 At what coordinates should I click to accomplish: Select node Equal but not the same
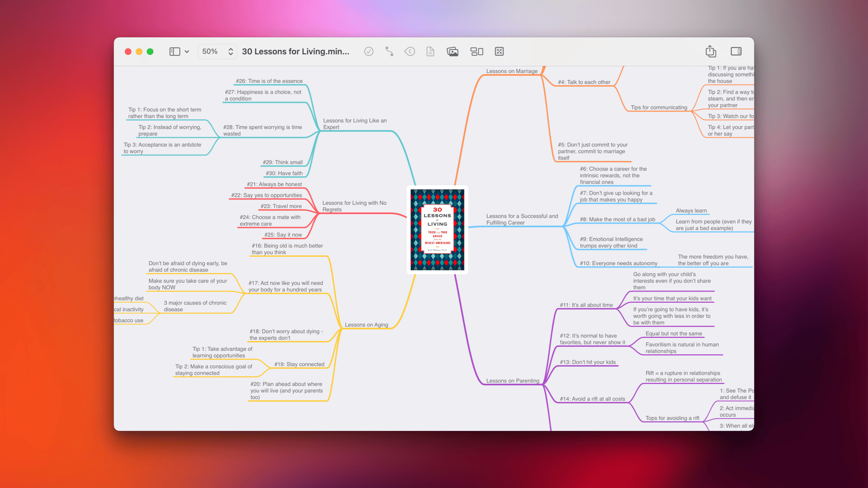pyautogui.click(x=674, y=334)
